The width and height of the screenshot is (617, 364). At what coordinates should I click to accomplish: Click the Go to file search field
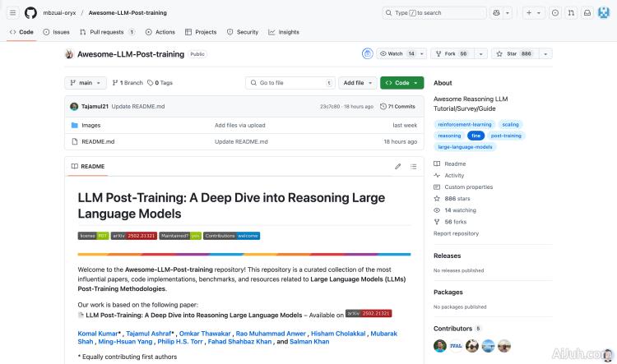pyautogui.click(x=290, y=83)
